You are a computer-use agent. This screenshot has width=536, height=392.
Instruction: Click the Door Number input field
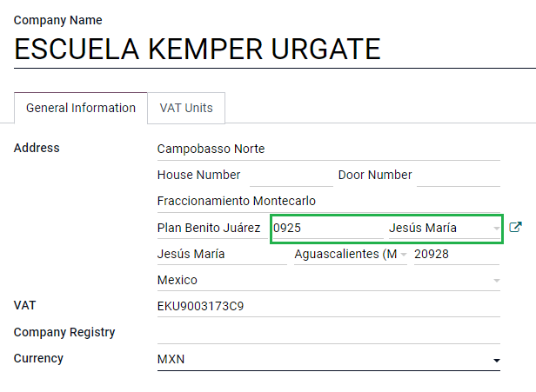(x=458, y=176)
